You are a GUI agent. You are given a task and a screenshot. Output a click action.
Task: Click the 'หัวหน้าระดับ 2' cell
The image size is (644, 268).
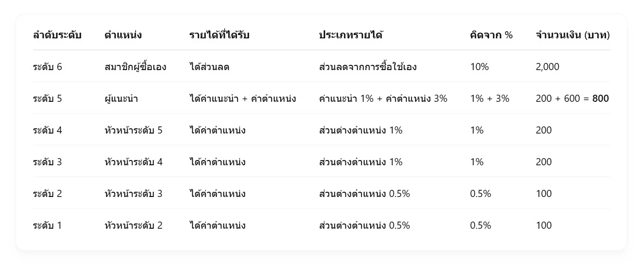pyautogui.click(x=133, y=225)
